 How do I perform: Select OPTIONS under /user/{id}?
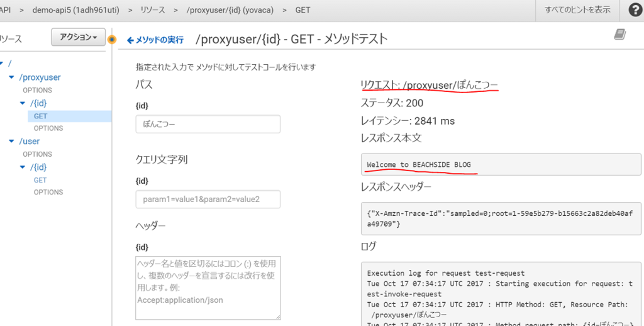click(48, 192)
